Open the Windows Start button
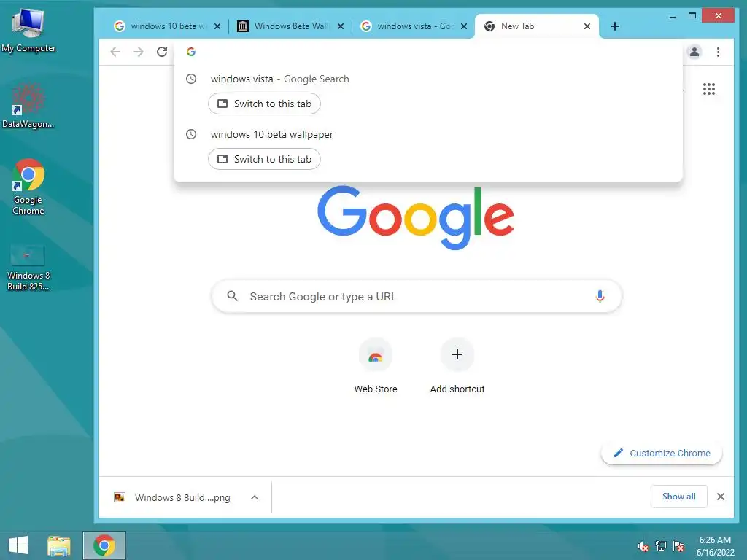This screenshot has height=560, width=747. coord(18,545)
